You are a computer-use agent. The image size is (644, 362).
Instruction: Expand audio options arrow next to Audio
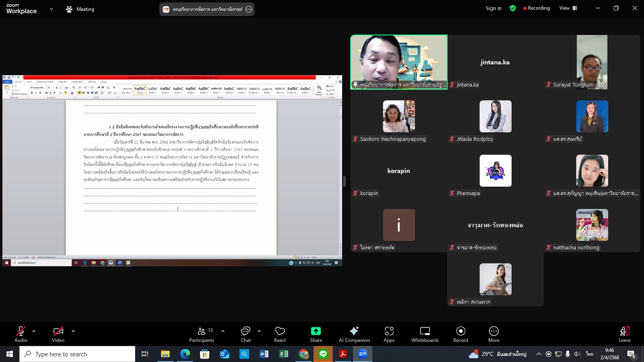[x=34, y=331]
